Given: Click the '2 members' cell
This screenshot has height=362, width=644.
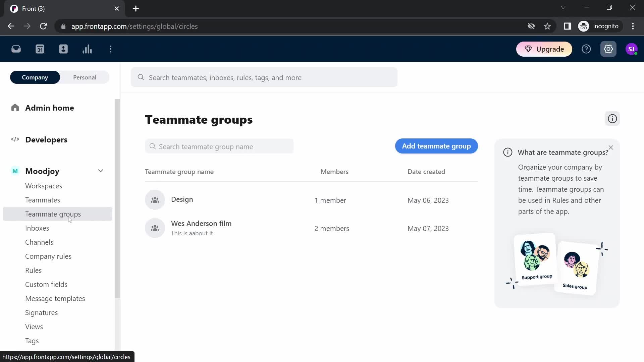Looking at the screenshot, I should coord(332,229).
